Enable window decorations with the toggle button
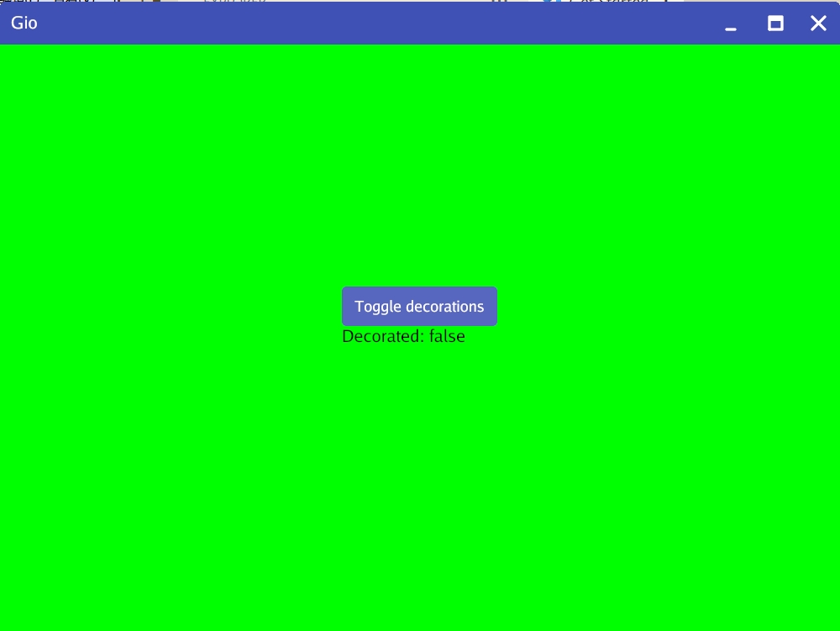The image size is (840, 631). click(x=419, y=307)
